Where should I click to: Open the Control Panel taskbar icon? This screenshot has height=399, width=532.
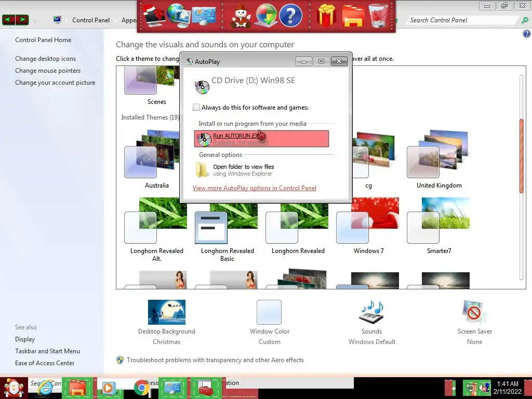coord(172,388)
